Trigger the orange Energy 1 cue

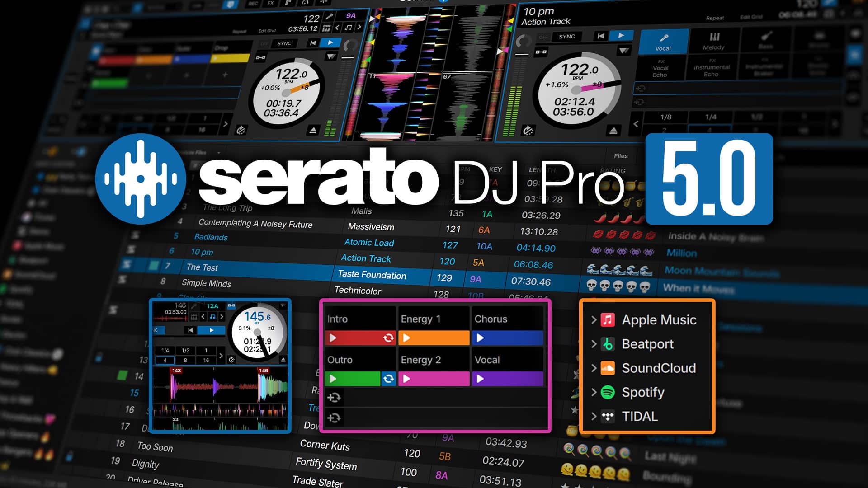pos(434,338)
